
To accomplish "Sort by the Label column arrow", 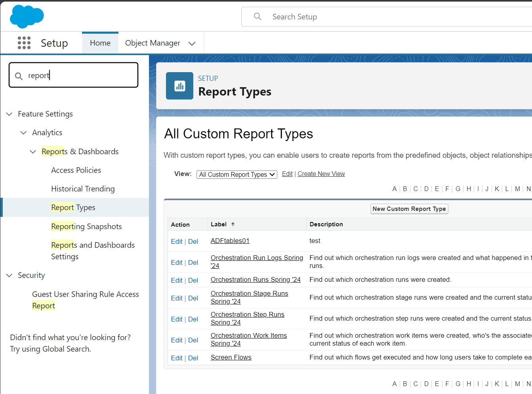I will pos(233,224).
